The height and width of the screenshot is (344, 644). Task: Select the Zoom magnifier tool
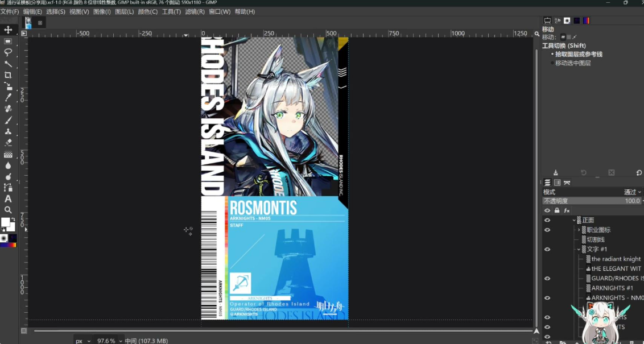click(x=8, y=210)
